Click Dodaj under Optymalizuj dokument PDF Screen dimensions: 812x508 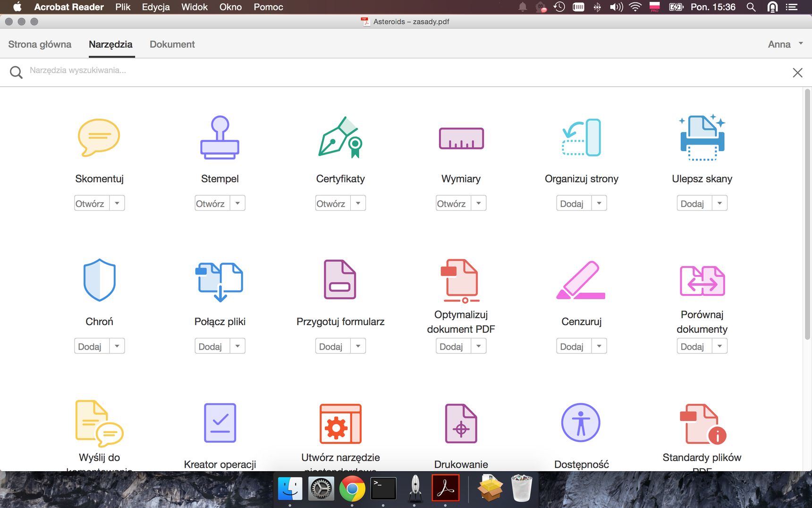(453, 346)
